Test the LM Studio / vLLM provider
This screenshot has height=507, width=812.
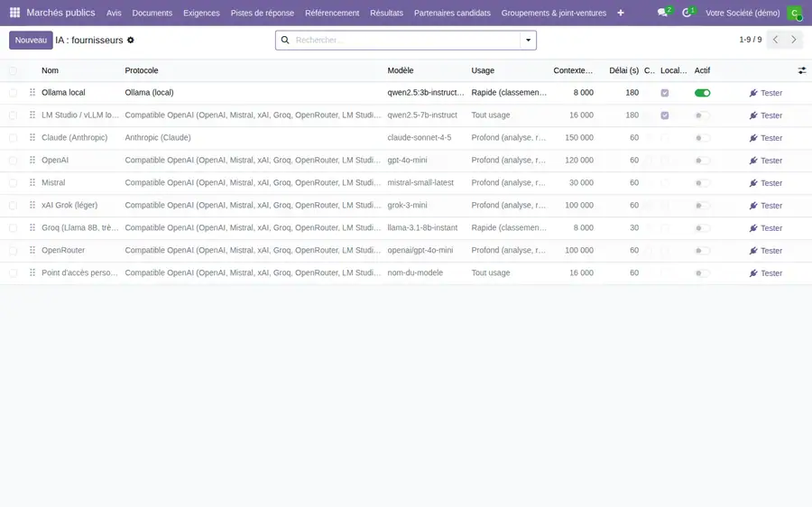pos(765,115)
